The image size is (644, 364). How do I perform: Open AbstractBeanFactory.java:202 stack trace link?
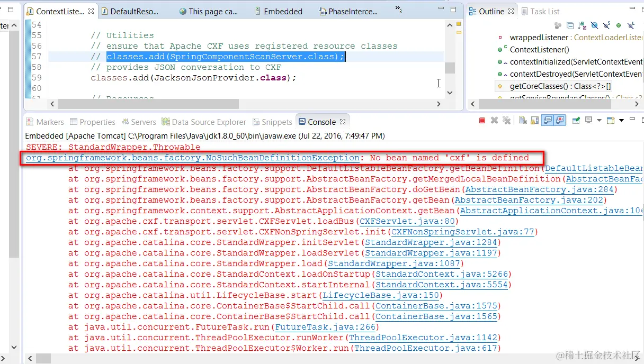tap(529, 200)
